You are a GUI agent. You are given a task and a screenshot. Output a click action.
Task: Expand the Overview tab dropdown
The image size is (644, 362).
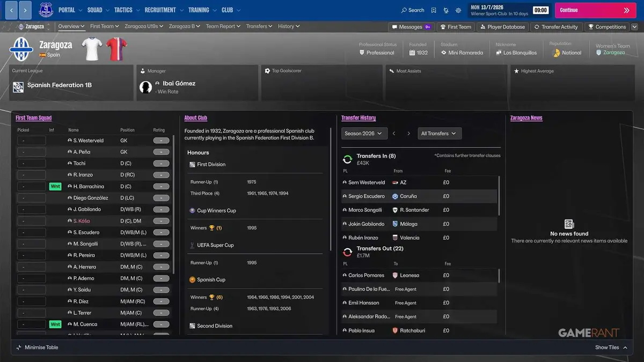click(x=83, y=26)
